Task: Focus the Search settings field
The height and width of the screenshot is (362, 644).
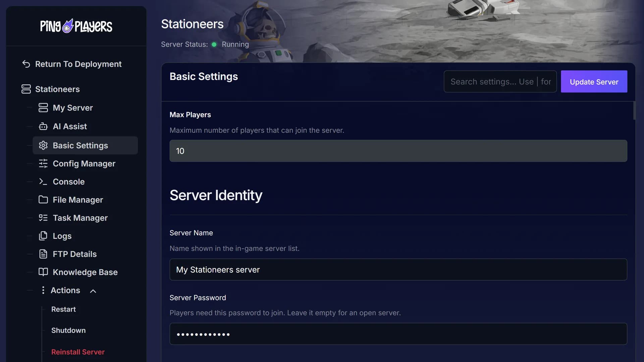Action: pos(500,81)
